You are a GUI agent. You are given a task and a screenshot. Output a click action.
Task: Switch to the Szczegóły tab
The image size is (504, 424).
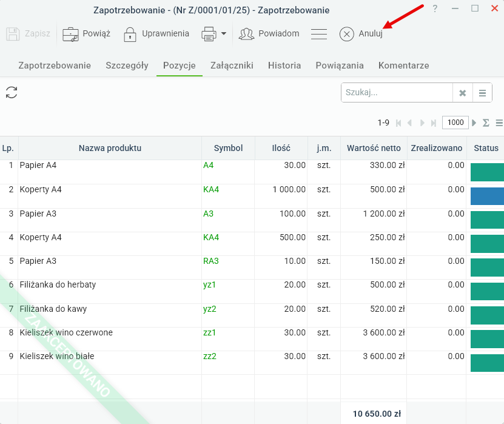127,66
